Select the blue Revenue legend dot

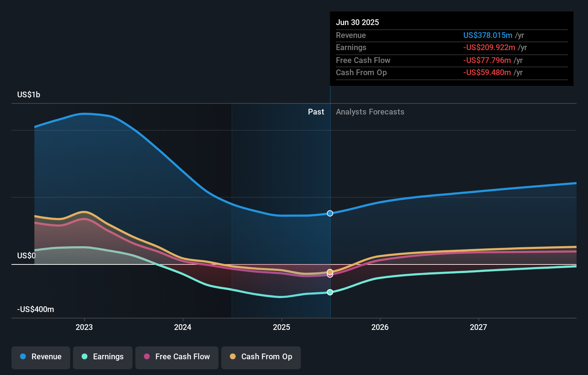[x=23, y=357]
